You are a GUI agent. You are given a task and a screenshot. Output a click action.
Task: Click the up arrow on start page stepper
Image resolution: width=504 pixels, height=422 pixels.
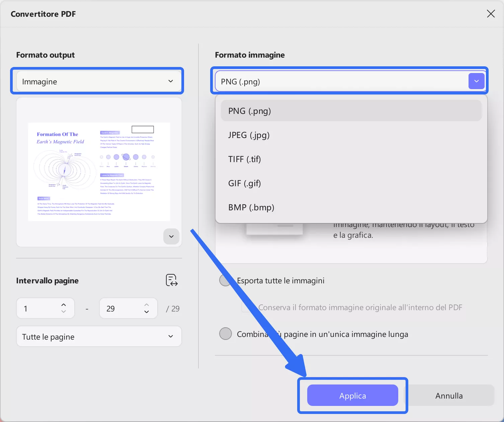63,304
